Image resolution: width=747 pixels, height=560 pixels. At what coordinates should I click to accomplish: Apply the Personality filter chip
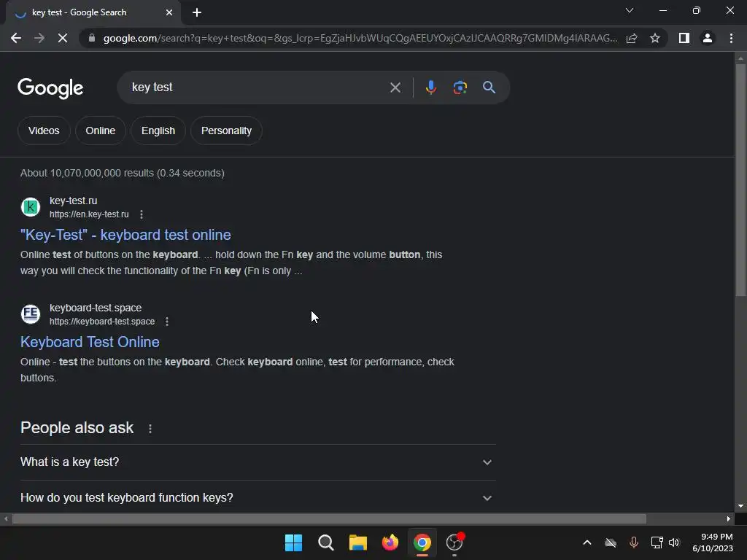[226, 131]
